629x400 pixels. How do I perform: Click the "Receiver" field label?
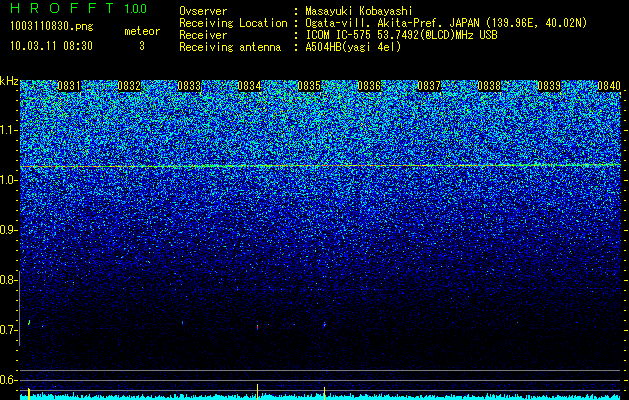203,35
